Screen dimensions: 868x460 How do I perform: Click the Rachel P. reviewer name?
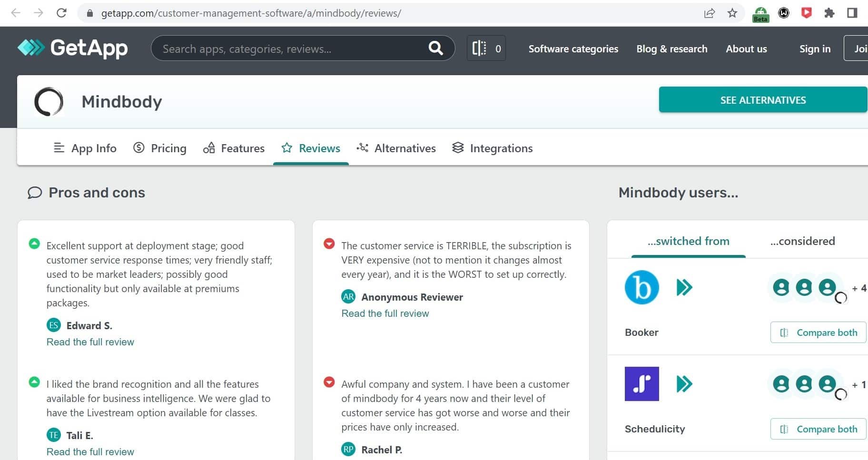click(x=382, y=450)
